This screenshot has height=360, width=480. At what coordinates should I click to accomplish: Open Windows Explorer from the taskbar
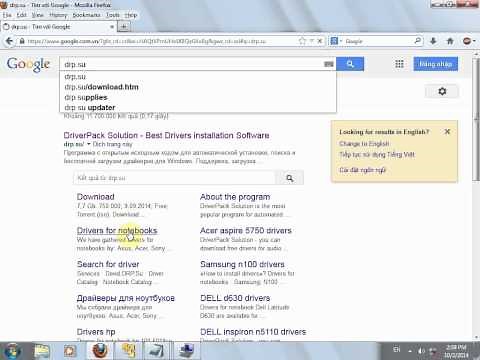point(42,351)
